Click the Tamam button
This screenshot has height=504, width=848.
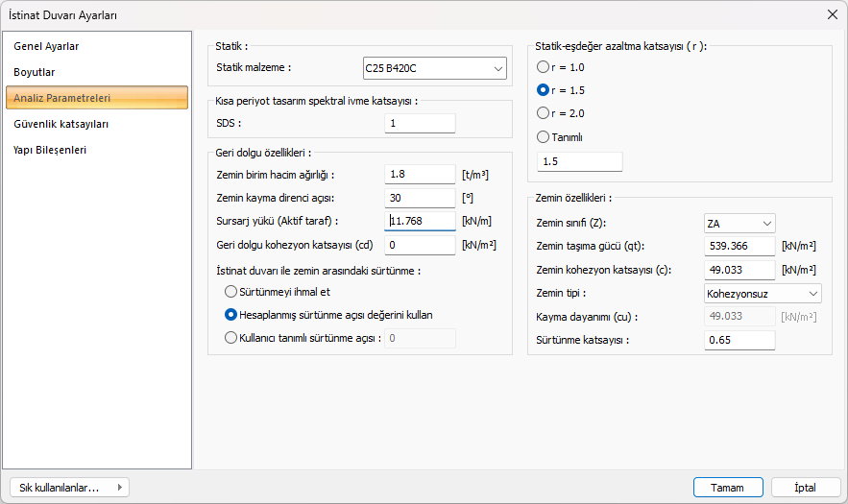point(727,488)
